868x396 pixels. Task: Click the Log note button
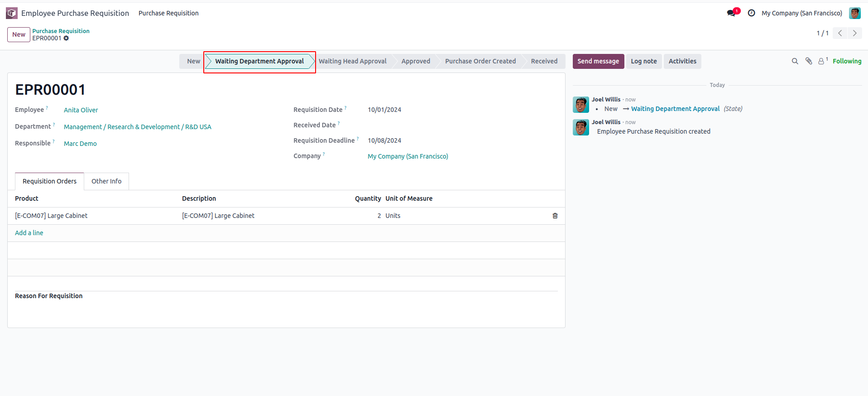tap(643, 61)
